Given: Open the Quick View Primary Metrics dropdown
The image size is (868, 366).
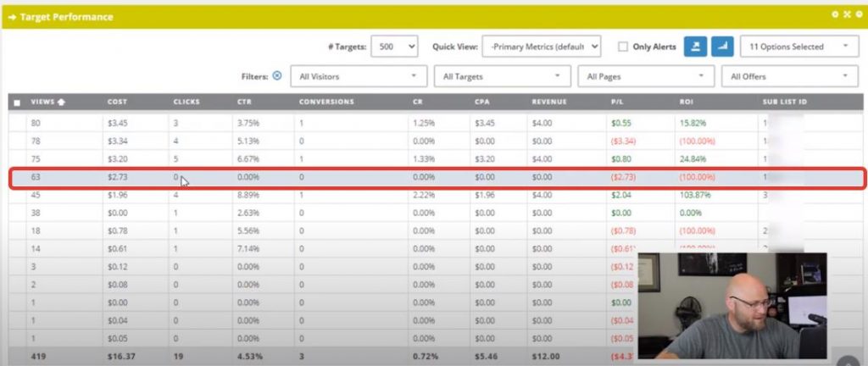Looking at the screenshot, I should pos(541,47).
